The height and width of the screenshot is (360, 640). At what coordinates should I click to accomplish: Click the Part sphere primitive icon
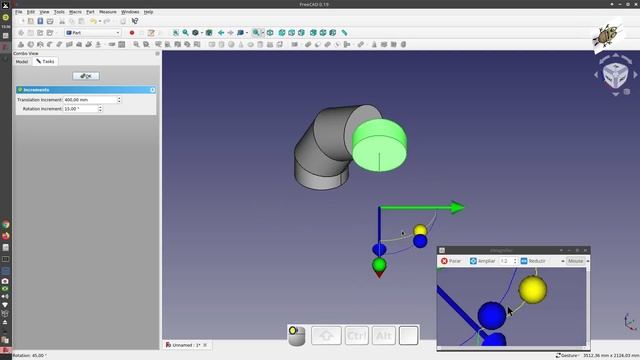pos(231,44)
